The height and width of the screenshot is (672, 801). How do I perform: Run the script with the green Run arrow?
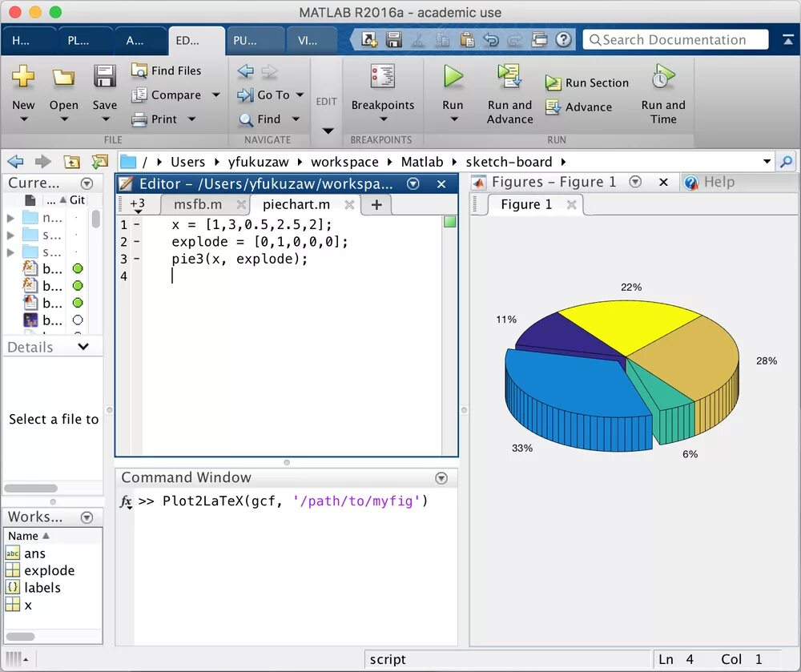coord(453,77)
